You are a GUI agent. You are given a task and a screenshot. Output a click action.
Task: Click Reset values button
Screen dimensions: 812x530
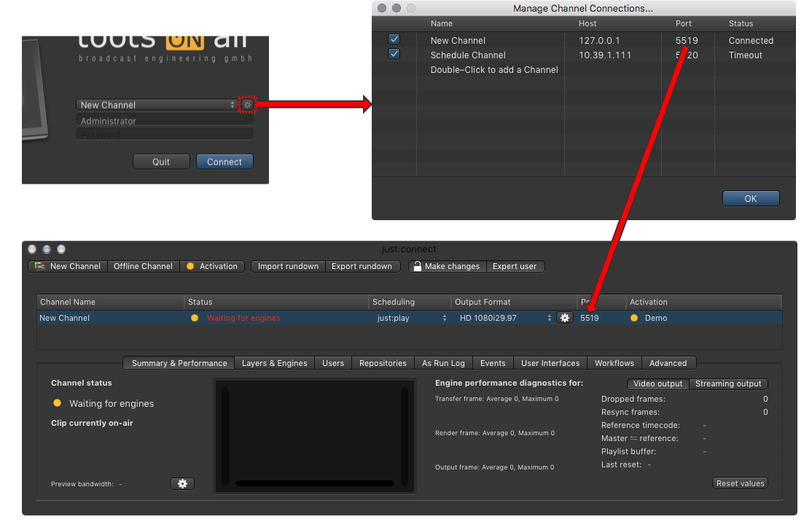point(740,483)
